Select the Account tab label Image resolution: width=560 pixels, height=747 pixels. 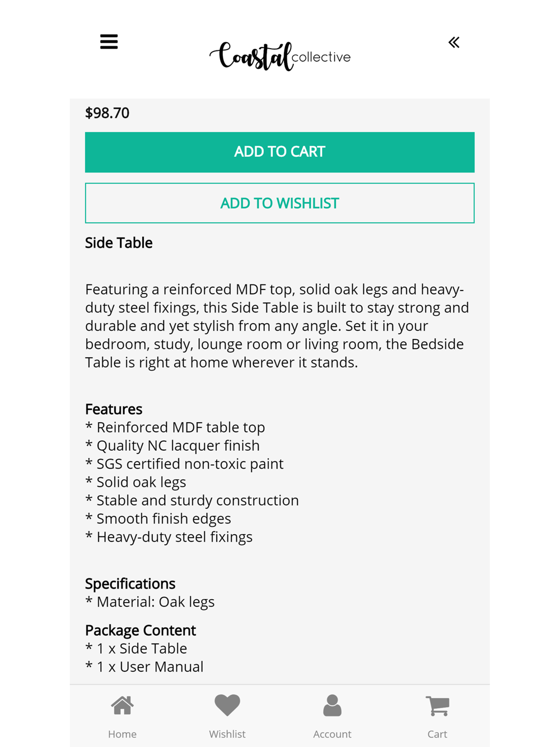click(x=332, y=734)
